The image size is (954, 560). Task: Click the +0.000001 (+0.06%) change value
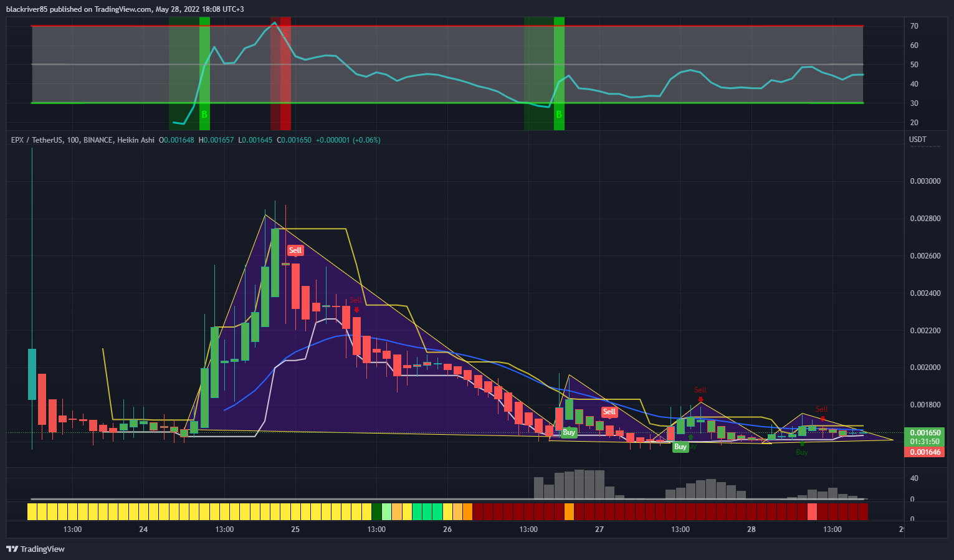[348, 140]
